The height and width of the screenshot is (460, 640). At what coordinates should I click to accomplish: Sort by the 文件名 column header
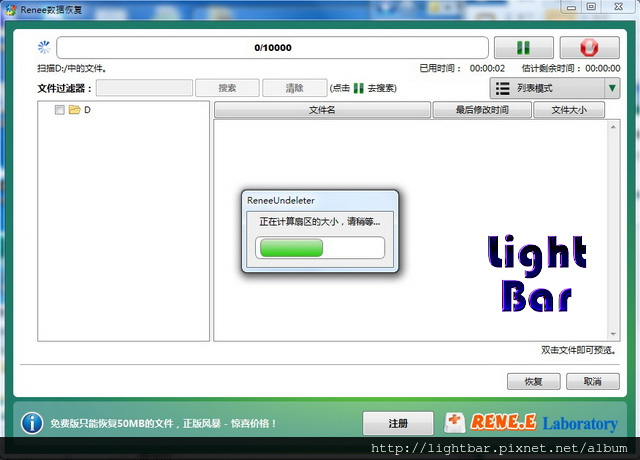click(322, 110)
